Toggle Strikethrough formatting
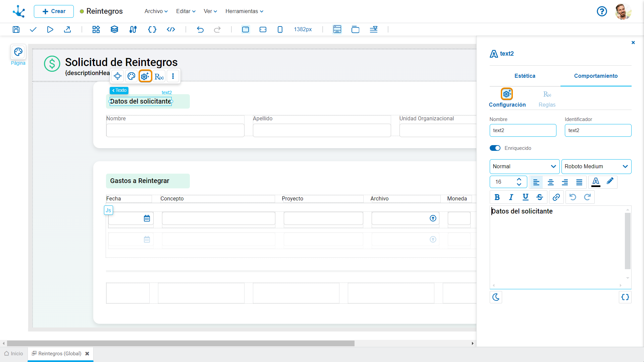Viewport: 644px width, 362px height. (540, 197)
